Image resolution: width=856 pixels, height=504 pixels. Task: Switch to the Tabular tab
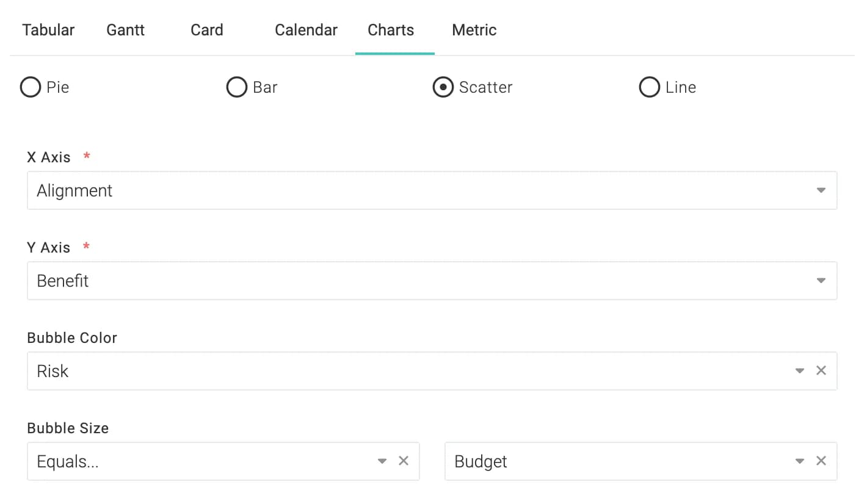click(48, 30)
